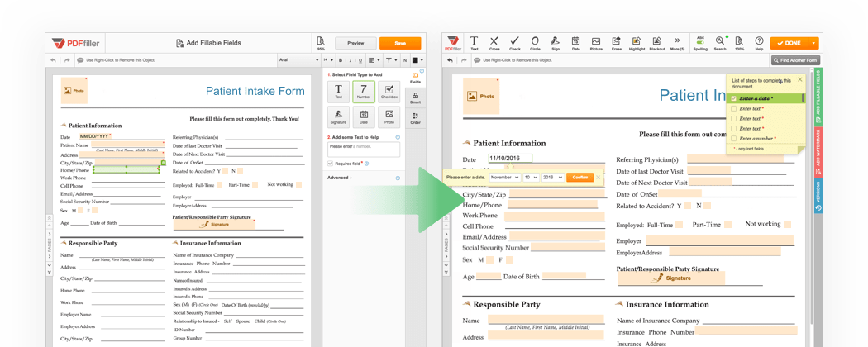Check Related to Accident Y in right window
Image resolution: width=868 pixels, height=347 pixels.
pos(687,206)
